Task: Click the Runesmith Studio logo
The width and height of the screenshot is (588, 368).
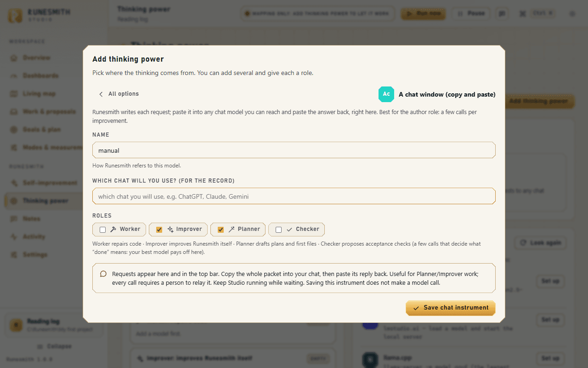Action: [15, 15]
